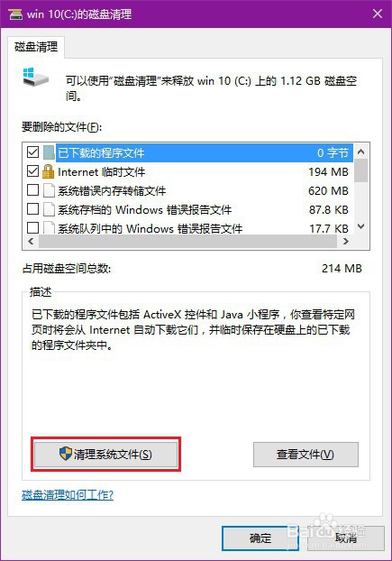
Task: Select the 磁盘清理 tab
Action: coord(36,47)
